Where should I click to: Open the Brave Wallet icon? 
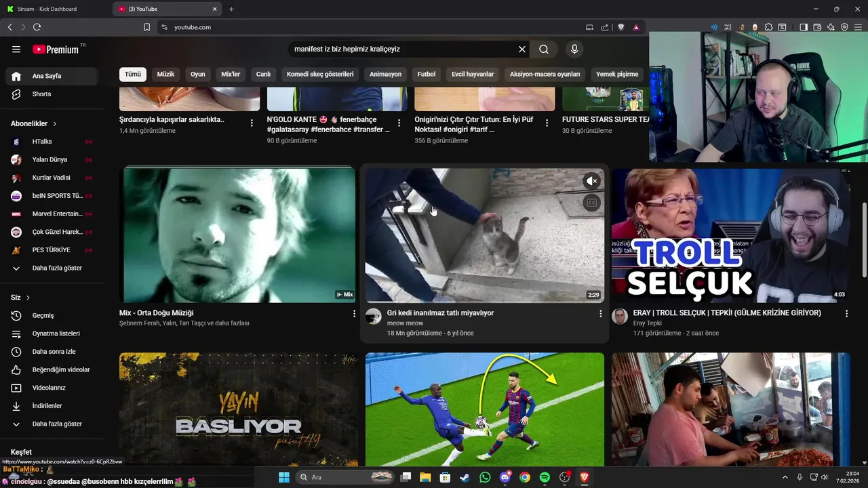(x=817, y=27)
